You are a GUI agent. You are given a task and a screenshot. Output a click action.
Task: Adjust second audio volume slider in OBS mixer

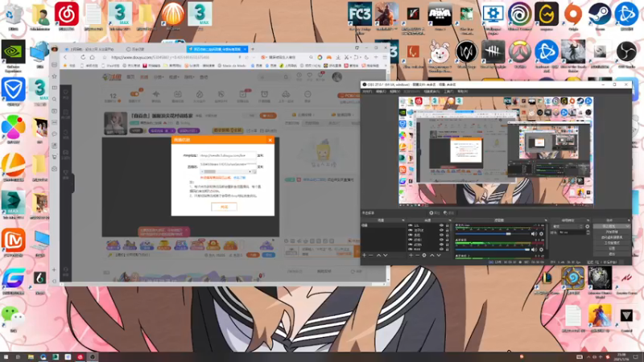coord(493,249)
